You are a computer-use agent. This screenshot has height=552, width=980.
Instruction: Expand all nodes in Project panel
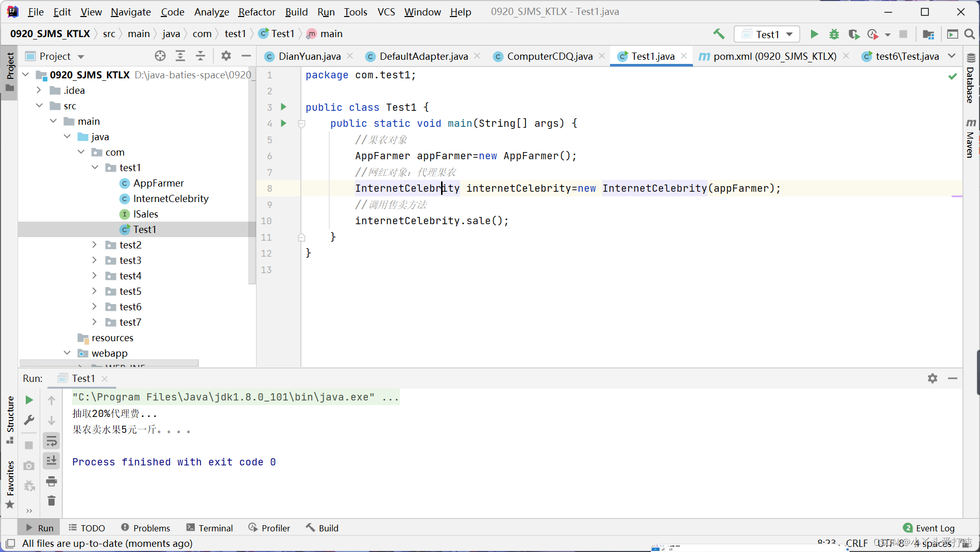[x=180, y=56]
